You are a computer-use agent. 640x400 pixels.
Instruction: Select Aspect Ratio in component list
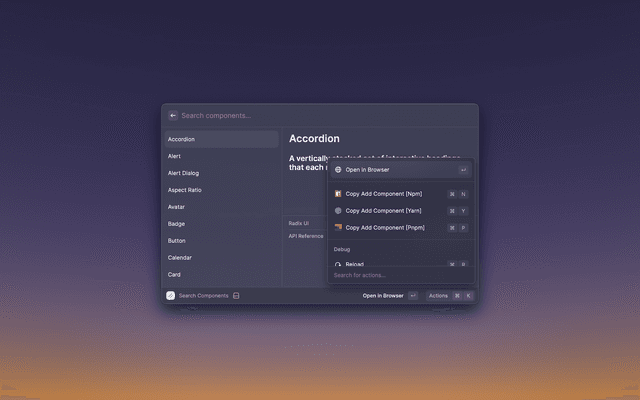click(185, 190)
